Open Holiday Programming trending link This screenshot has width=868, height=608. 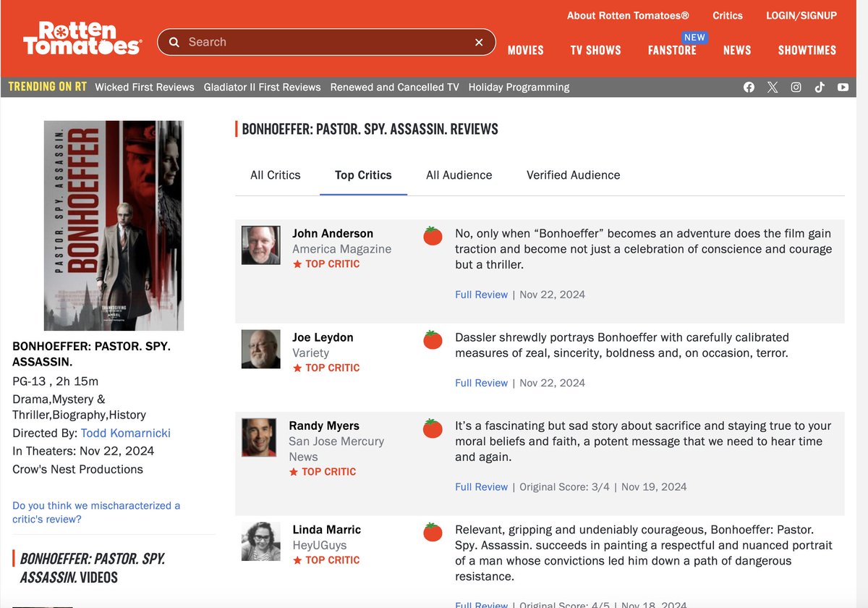point(519,87)
